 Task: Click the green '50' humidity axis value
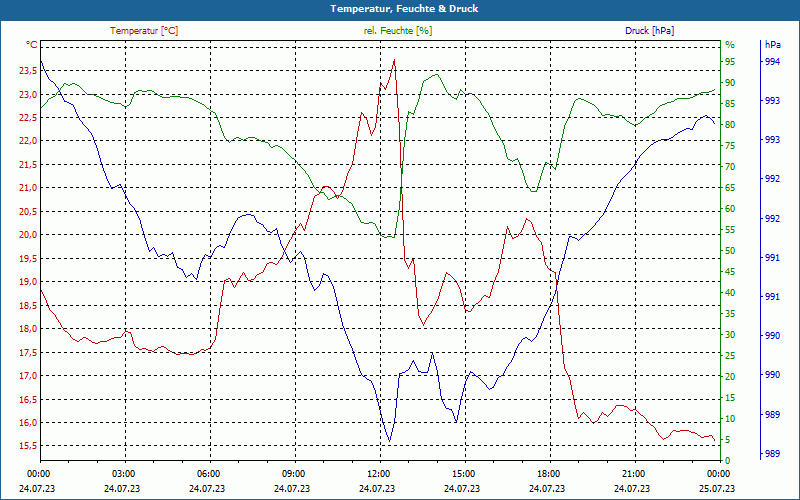point(730,251)
